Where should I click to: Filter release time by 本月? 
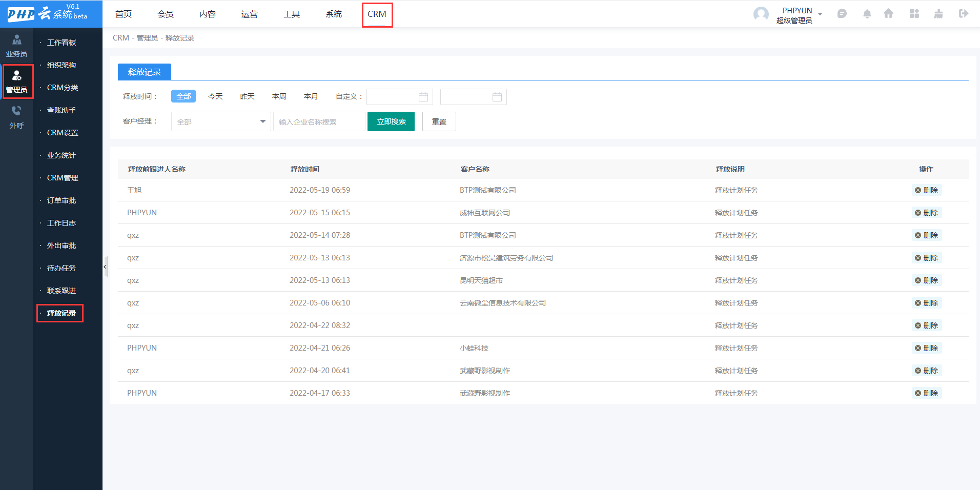311,96
